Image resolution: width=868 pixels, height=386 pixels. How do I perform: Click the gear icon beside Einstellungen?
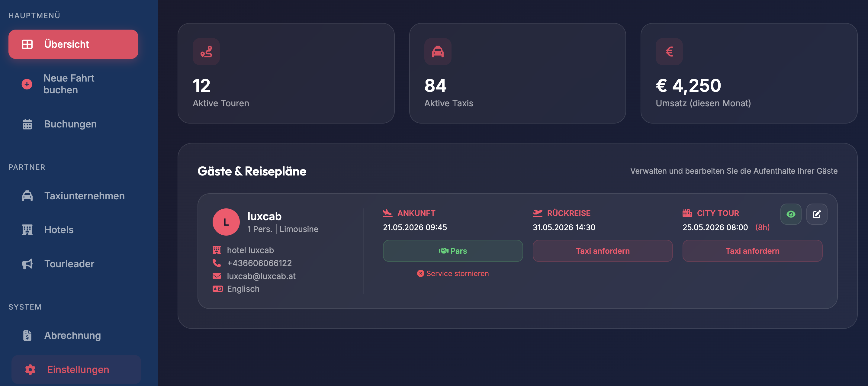tap(30, 369)
